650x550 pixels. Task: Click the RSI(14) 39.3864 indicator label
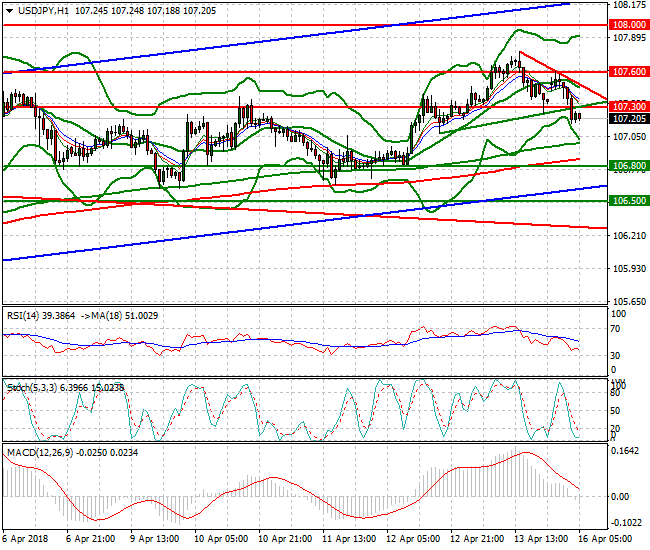pos(41,316)
